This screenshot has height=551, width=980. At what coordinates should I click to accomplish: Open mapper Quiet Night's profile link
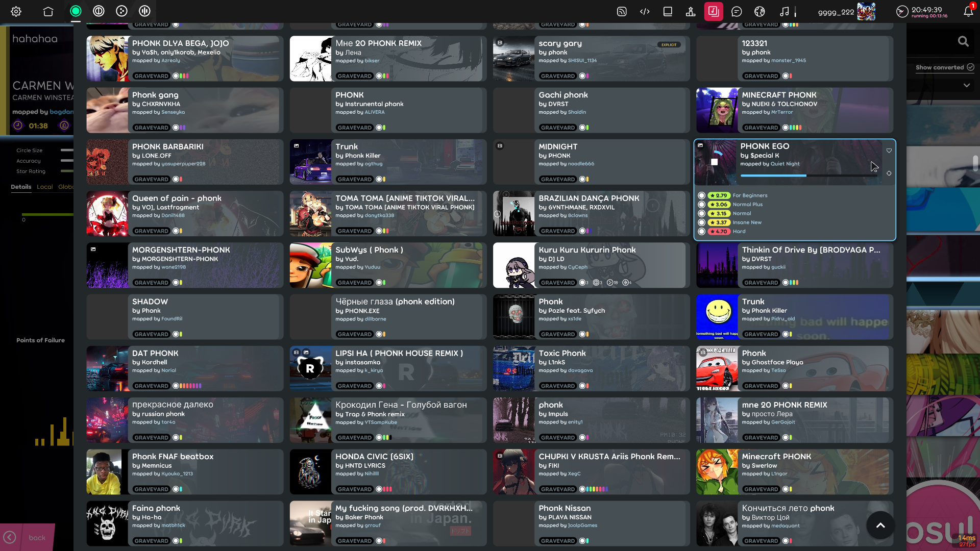coord(785,164)
